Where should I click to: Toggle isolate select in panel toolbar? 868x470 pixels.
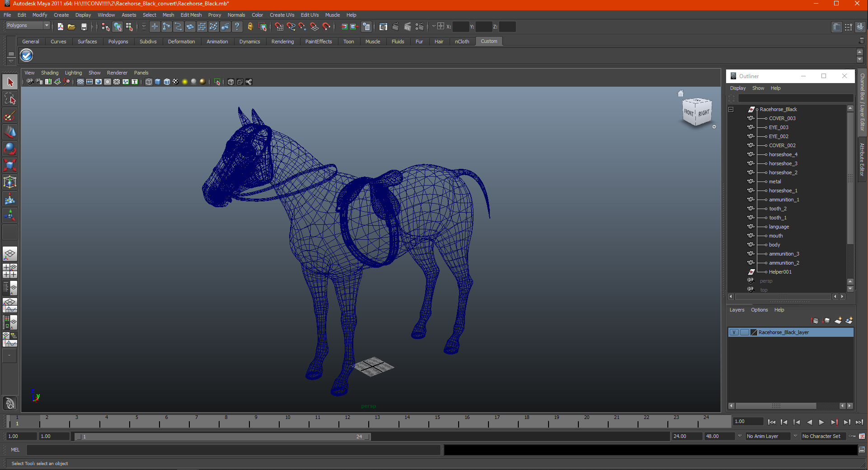point(217,82)
